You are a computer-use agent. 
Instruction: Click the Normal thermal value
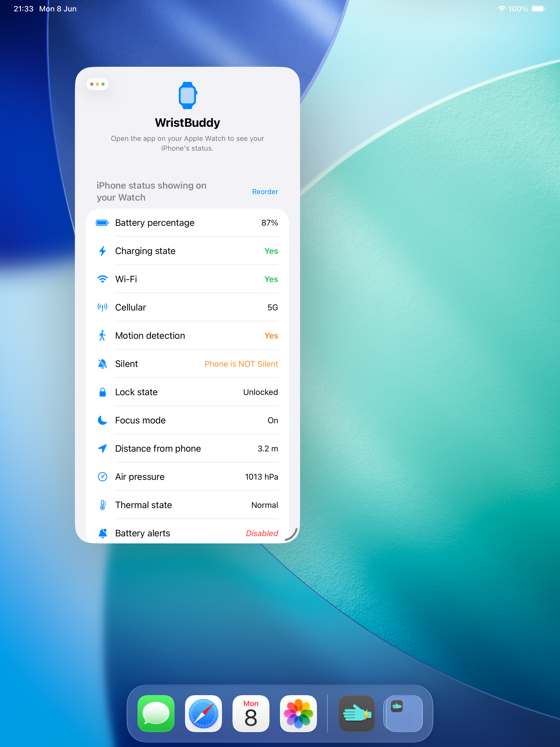click(265, 505)
